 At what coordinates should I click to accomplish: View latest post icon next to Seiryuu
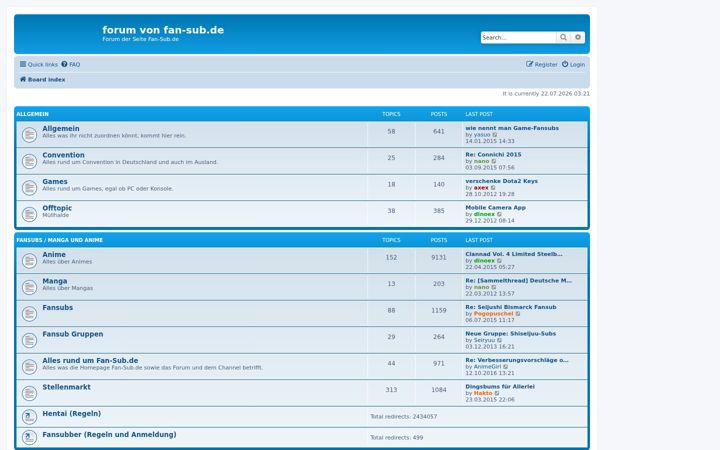click(500, 340)
